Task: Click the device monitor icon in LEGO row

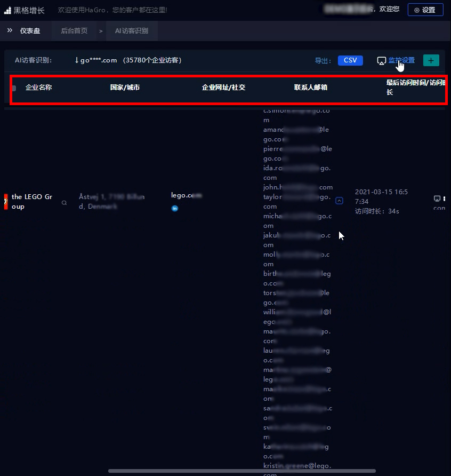Action: [x=437, y=198]
